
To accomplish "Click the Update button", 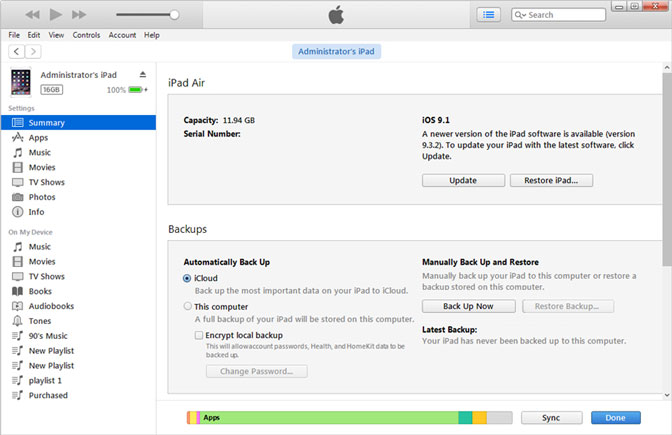I will click(463, 180).
